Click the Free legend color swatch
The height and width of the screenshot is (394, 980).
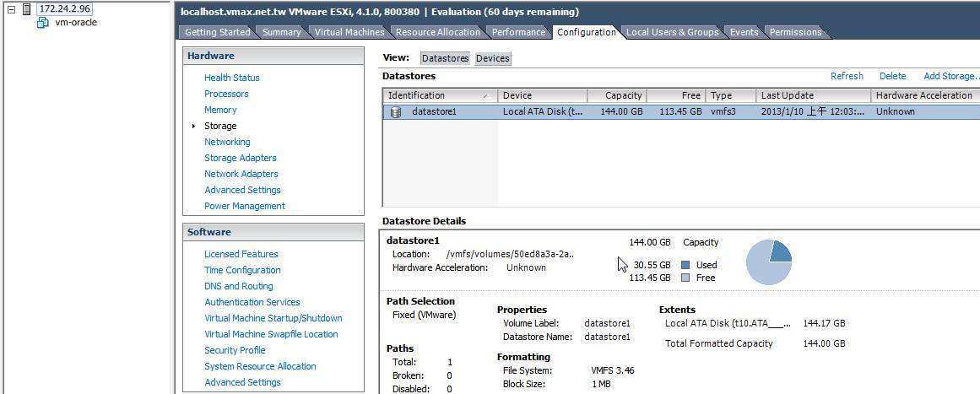coord(685,278)
